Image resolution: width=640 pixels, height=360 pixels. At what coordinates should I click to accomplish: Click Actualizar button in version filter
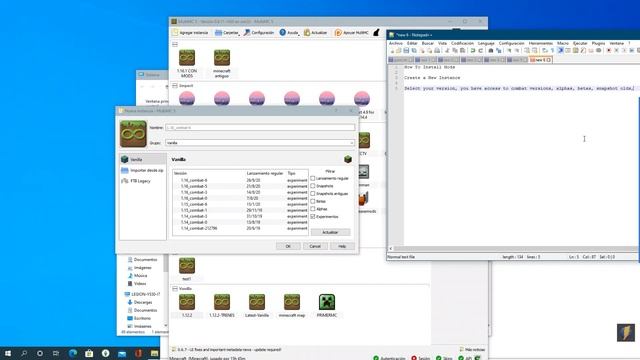pos(330,232)
